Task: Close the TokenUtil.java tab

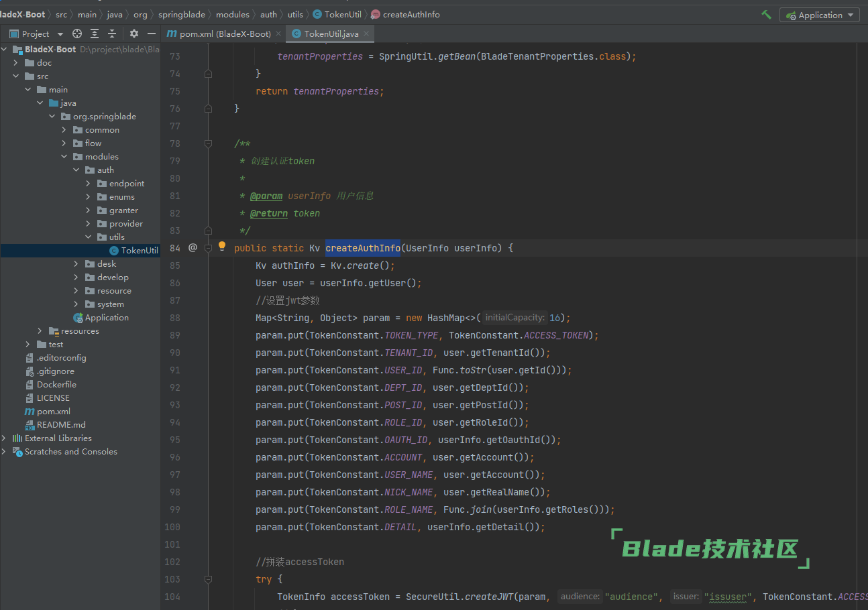Action: tap(366, 34)
